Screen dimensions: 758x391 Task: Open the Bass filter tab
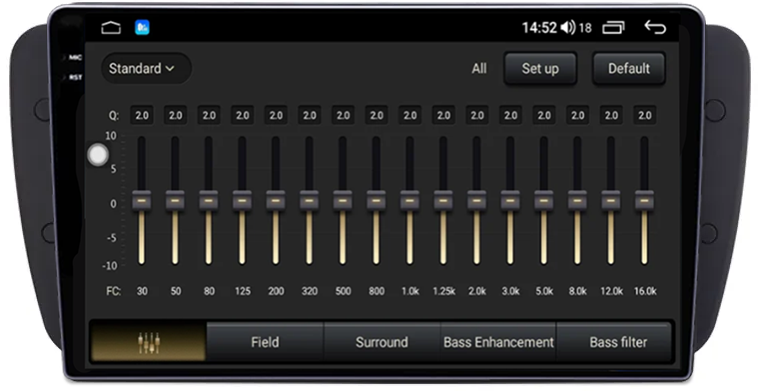click(x=618, y=342)
